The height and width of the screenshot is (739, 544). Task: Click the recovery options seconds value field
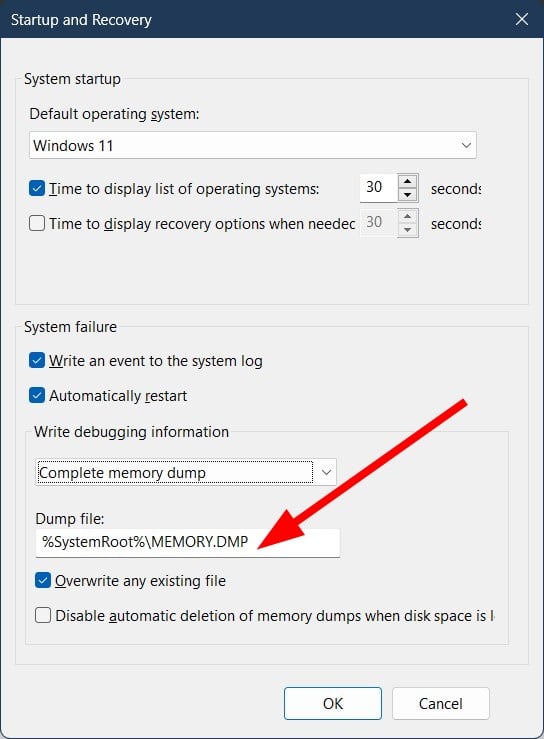click(x=379, y=223)
